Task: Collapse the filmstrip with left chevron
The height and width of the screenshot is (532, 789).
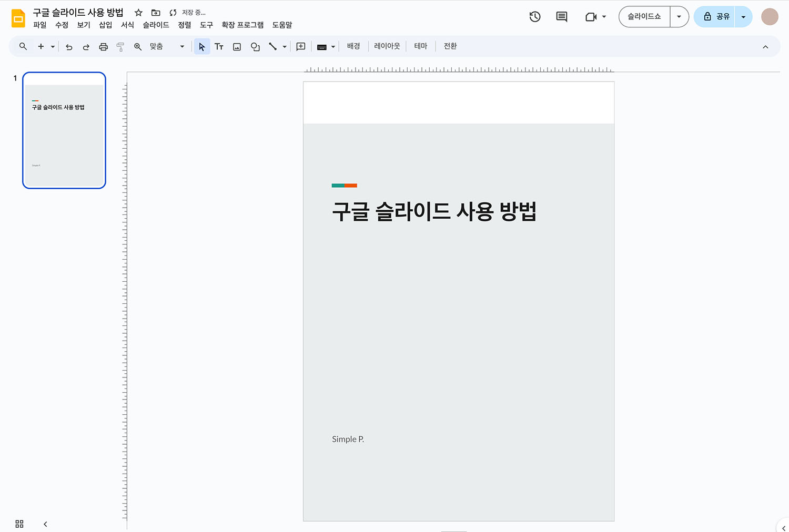Action: pos(45,524)
